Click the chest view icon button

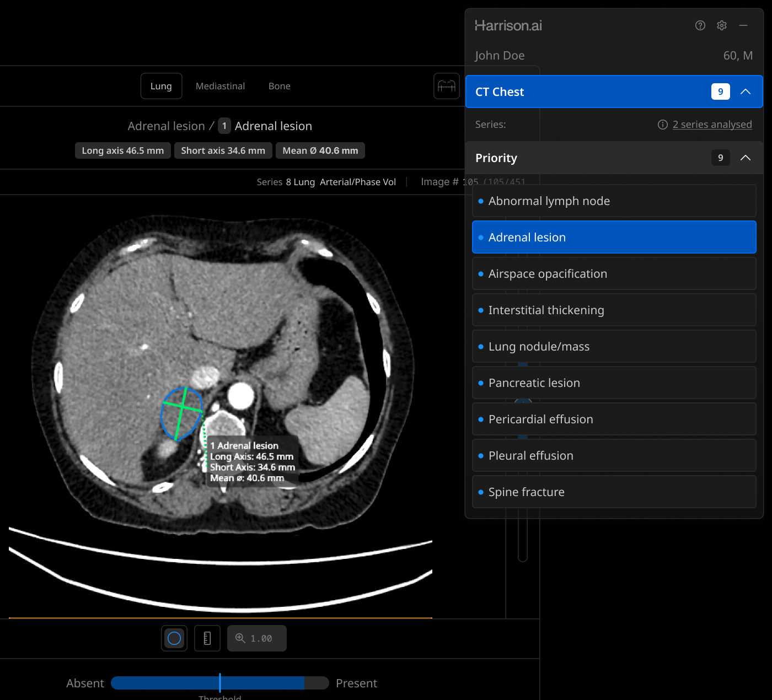pyautogui.click(x=446, y=86)
